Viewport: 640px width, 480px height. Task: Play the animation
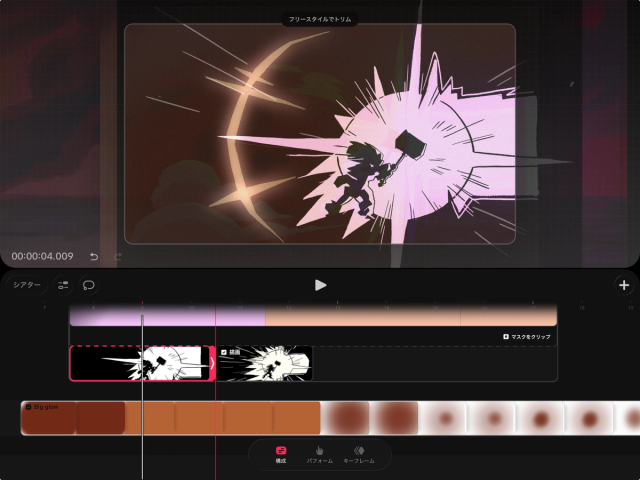pos(320,285)
